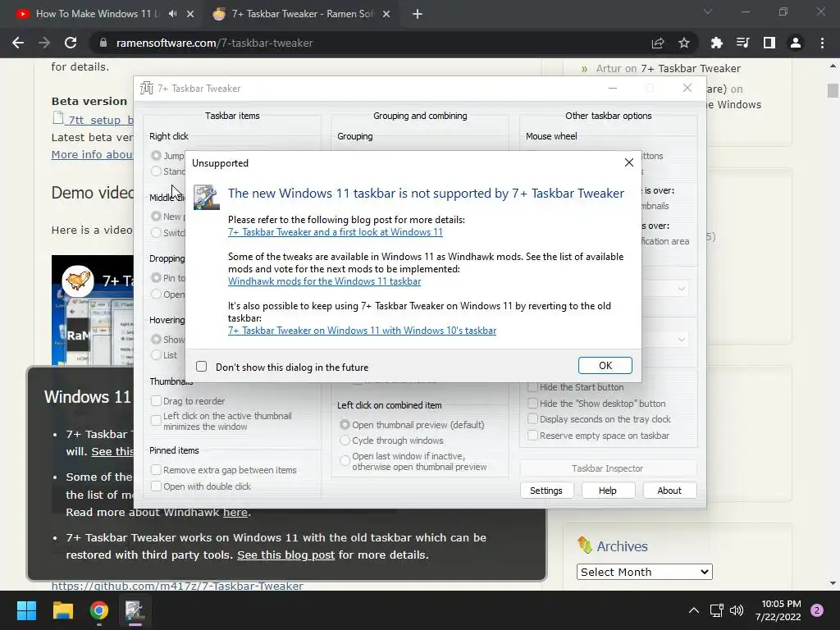The image size is (840, 630).
Task: Open Settings in Taskbar Tweaker window
Action: pyautogui.click(x=546, y=491)
